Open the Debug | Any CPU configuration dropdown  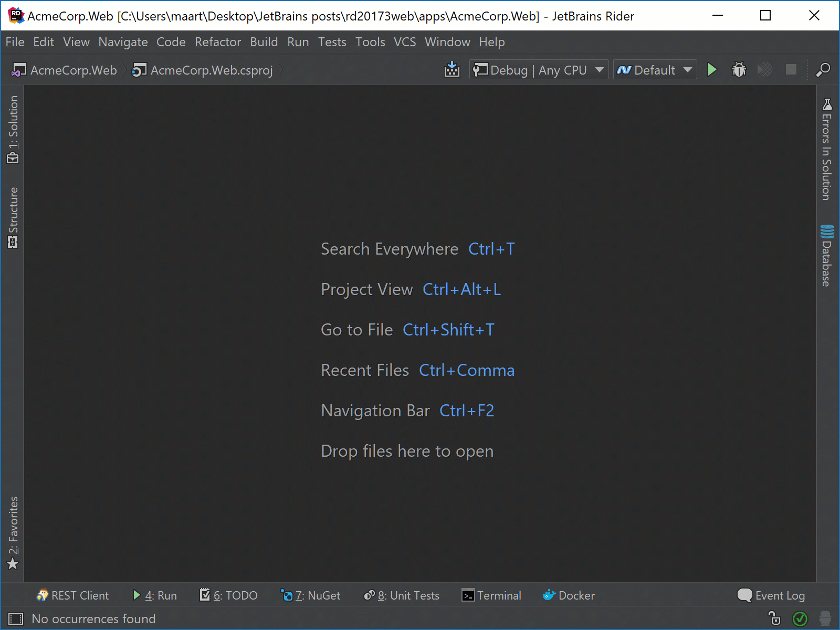point(538,69)
